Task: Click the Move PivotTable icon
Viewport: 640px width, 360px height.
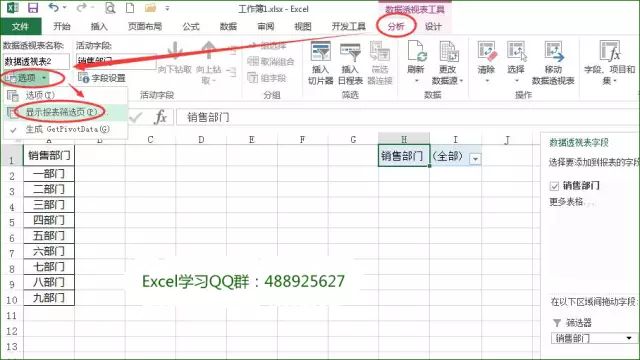Action: (553, 52)
